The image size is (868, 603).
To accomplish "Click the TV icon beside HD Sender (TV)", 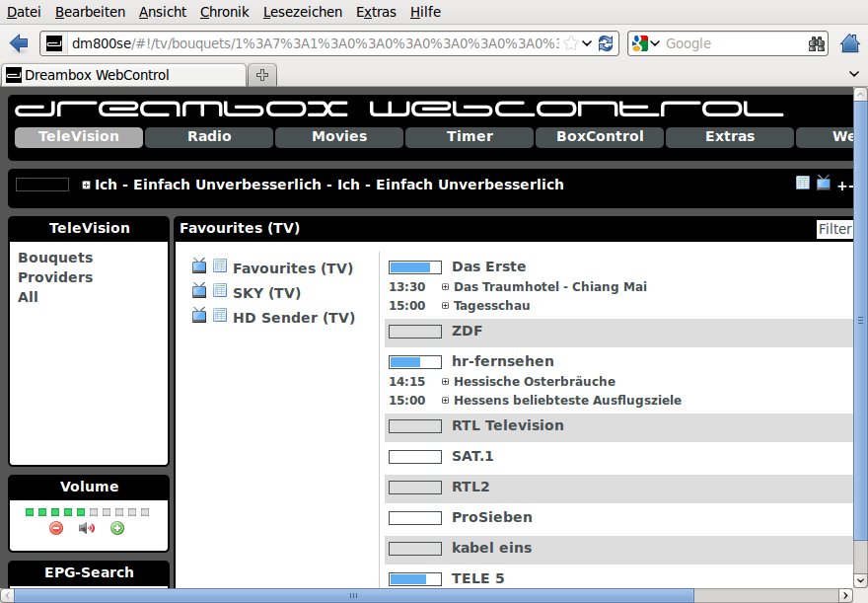I will [x=199, y=315].
